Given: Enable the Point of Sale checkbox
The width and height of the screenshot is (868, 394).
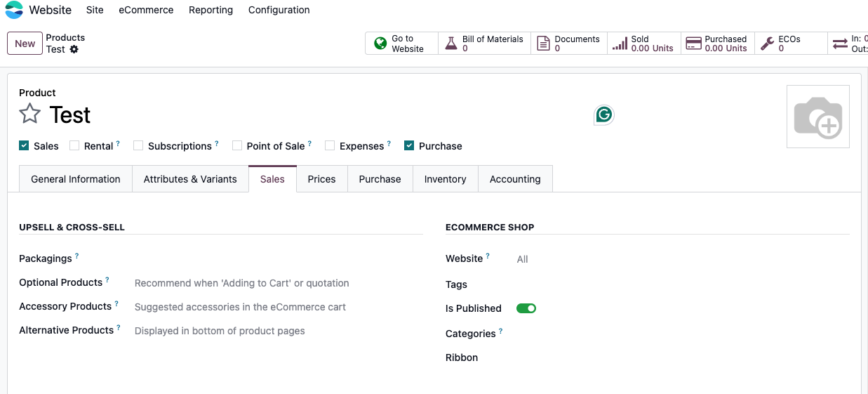Looking at the screenshot, I should pyautogui.click(x=237, y=146).
